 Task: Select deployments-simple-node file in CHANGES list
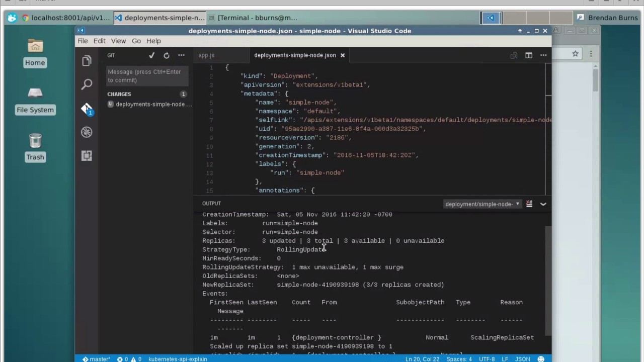[x=150, y=104]
